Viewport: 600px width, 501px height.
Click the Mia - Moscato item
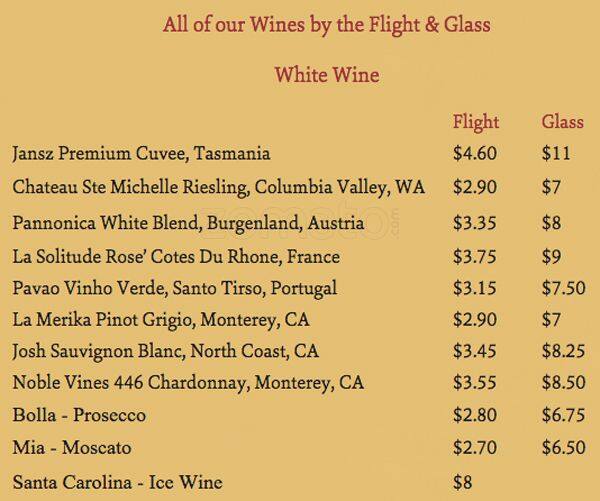pos(72,447)
